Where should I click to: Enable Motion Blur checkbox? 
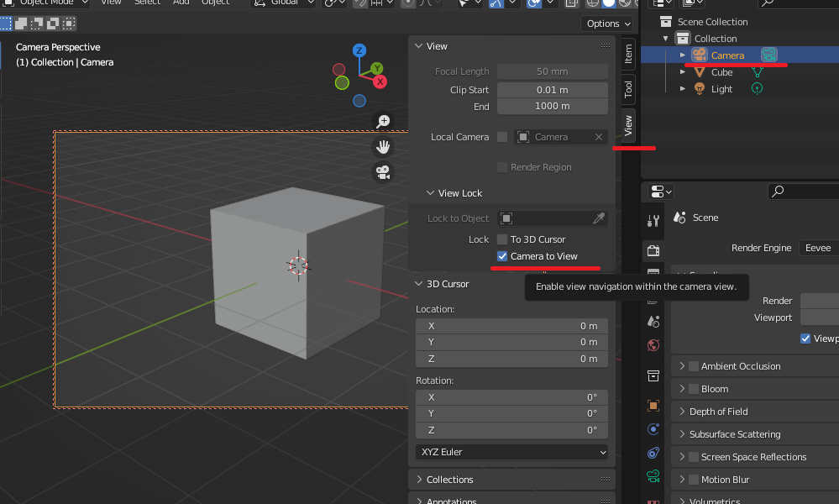tap(694, 480)
